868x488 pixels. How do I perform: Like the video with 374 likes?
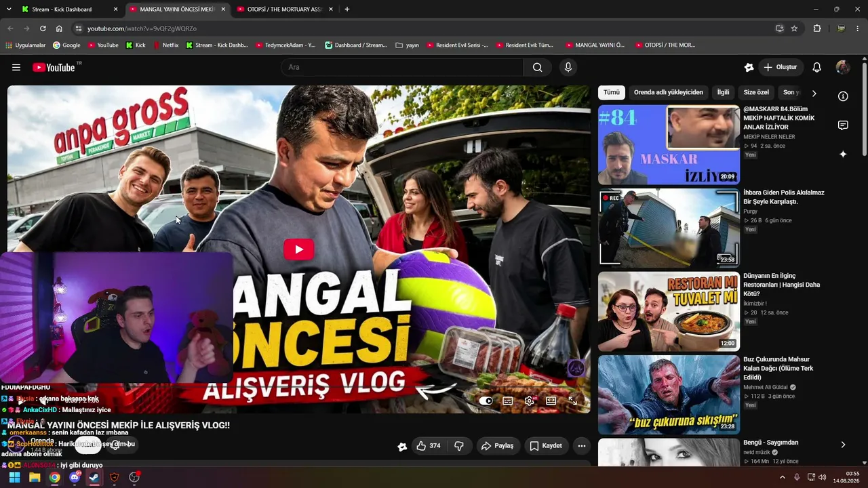point(429,445)
